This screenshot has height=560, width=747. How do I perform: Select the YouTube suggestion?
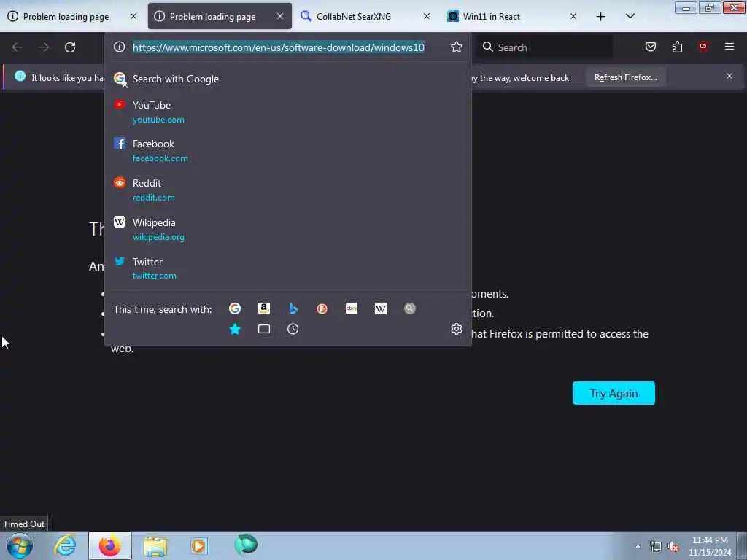point(287,112)
